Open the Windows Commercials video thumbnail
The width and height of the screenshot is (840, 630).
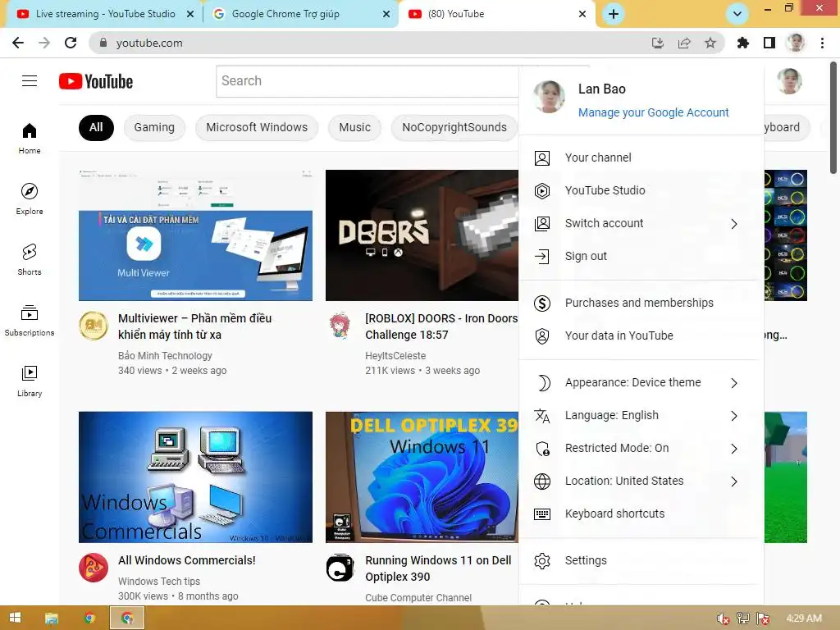(x=195, y=477)
